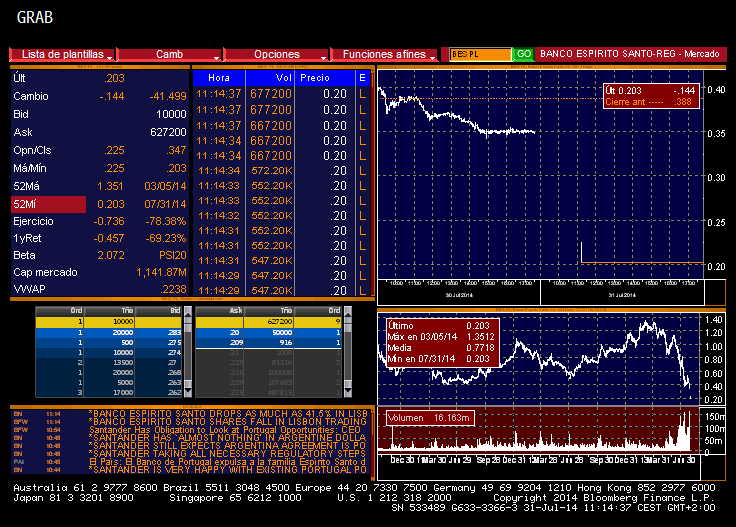This screenshot has width=736, height=527.
Task: Click the Último/Media historical chart legend box
Action: pos(441,342)
